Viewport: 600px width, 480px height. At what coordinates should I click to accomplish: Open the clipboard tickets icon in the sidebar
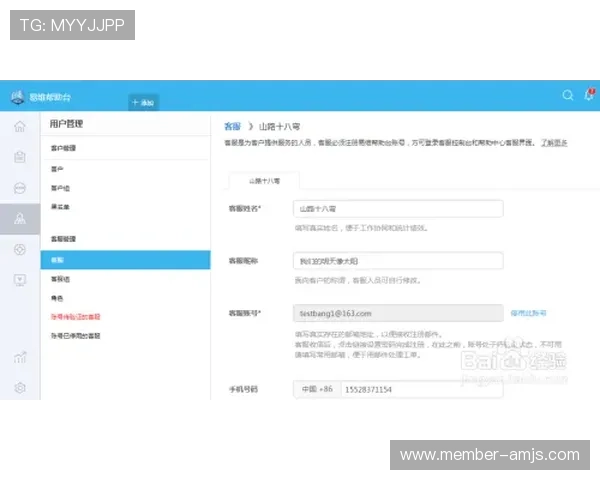(x=20, y=157)
